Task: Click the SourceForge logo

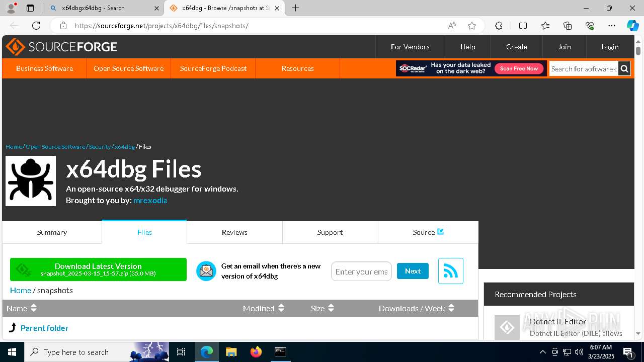Action: [x=61, y=47]
